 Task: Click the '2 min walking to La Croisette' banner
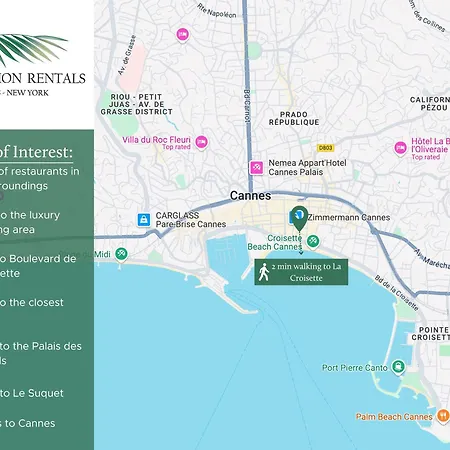click(301, 272)
